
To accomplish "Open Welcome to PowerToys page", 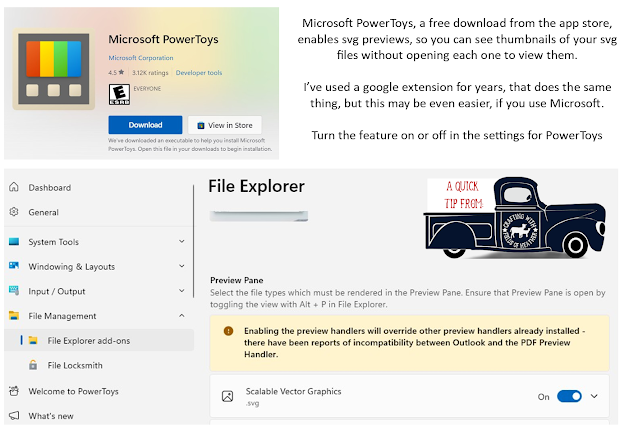I will [x=78, y=390].
